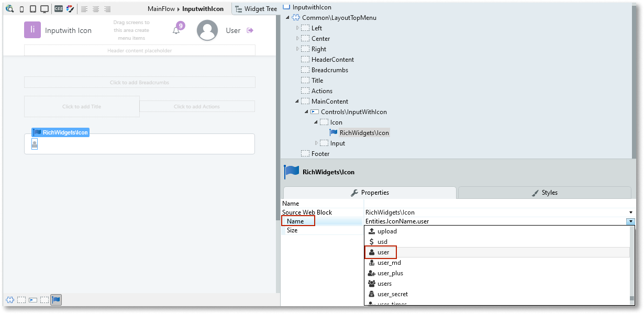
Task: Select Footer in the widget tree
Action: (320, 154)
